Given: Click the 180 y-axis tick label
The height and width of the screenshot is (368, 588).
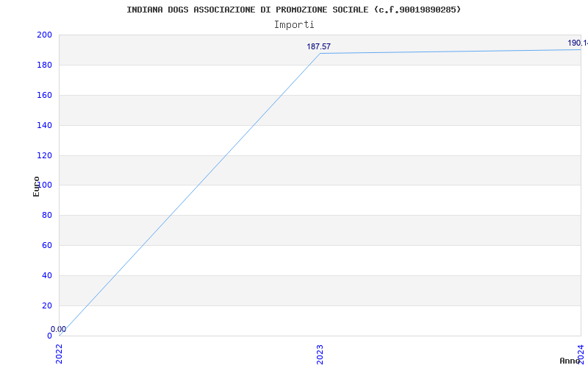Looking at the screenshot, I should (x=44, y=65).
